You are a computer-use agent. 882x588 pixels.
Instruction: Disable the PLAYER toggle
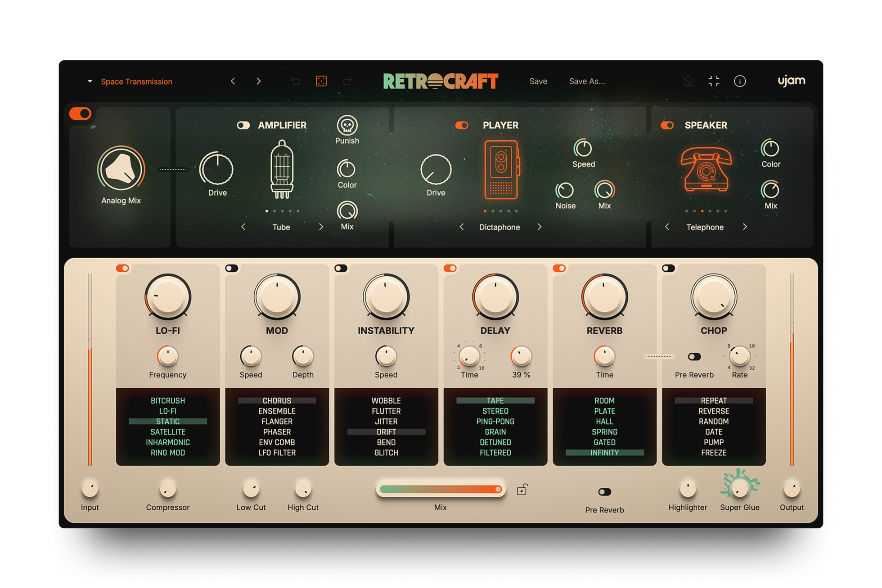(462, 125)
